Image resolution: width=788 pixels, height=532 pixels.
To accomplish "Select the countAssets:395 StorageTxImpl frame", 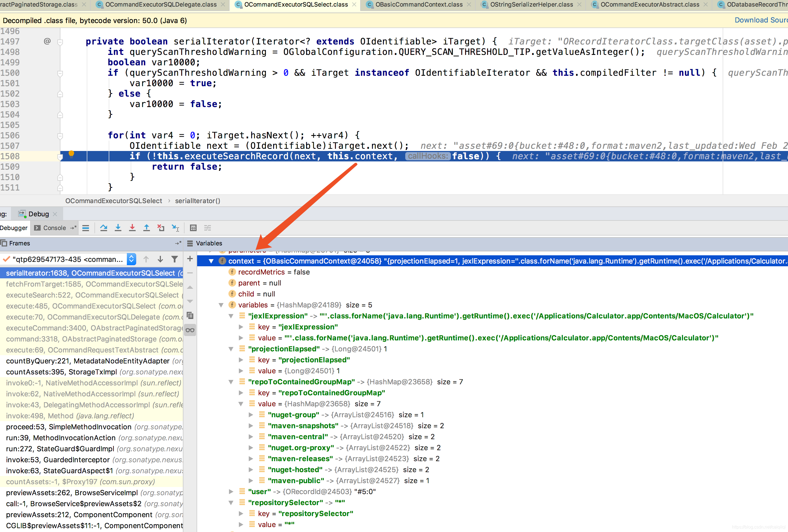I will click(91, 372).
